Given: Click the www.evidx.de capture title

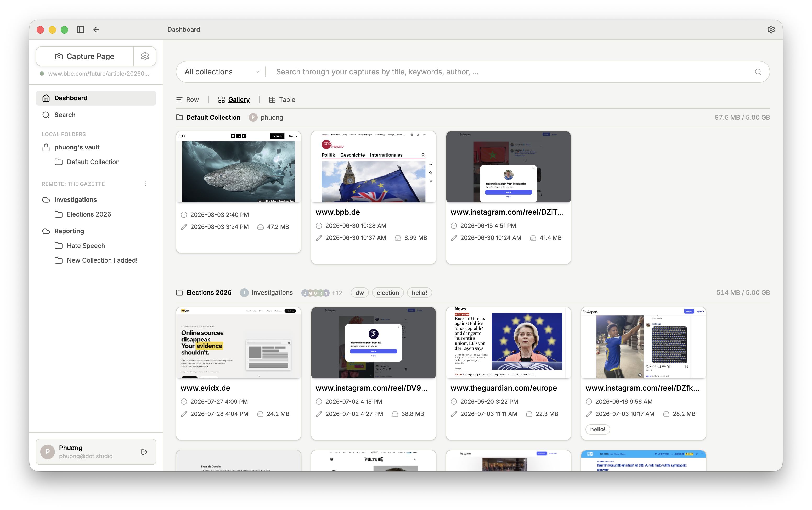Looking at the screenshot, I should pos(205,388).
